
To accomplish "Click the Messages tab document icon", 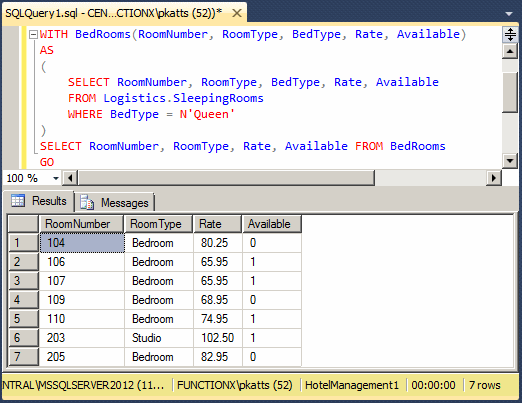I will [x=87, y=202].
